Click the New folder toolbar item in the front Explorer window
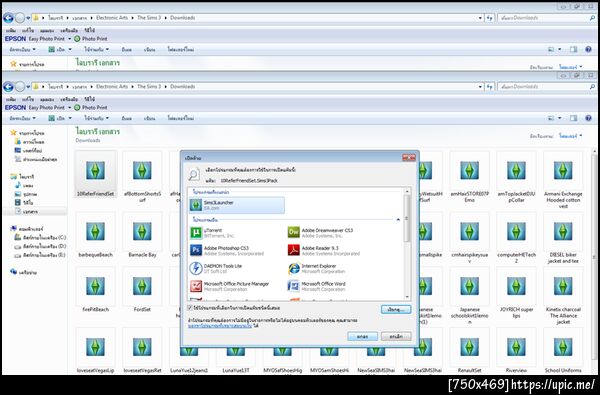This screenshot has height=395, width=600. coord(181,119)
